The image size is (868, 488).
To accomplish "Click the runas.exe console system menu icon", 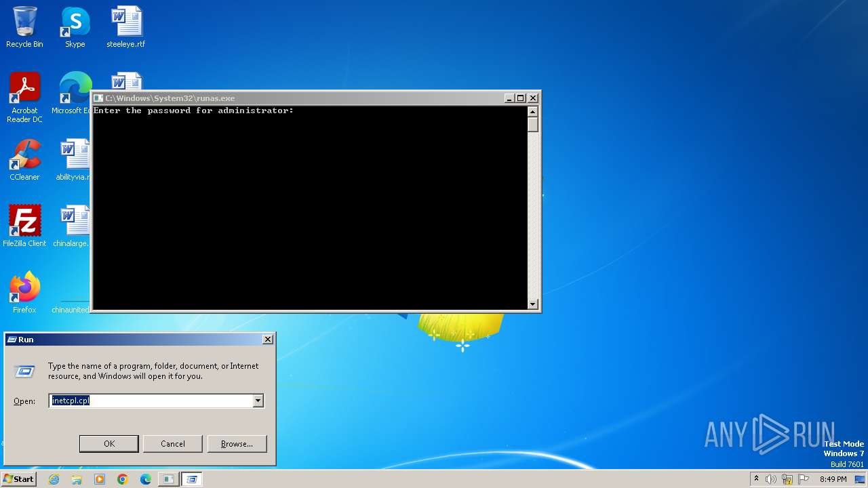I will pyautogui.click(x=98, y=98).
